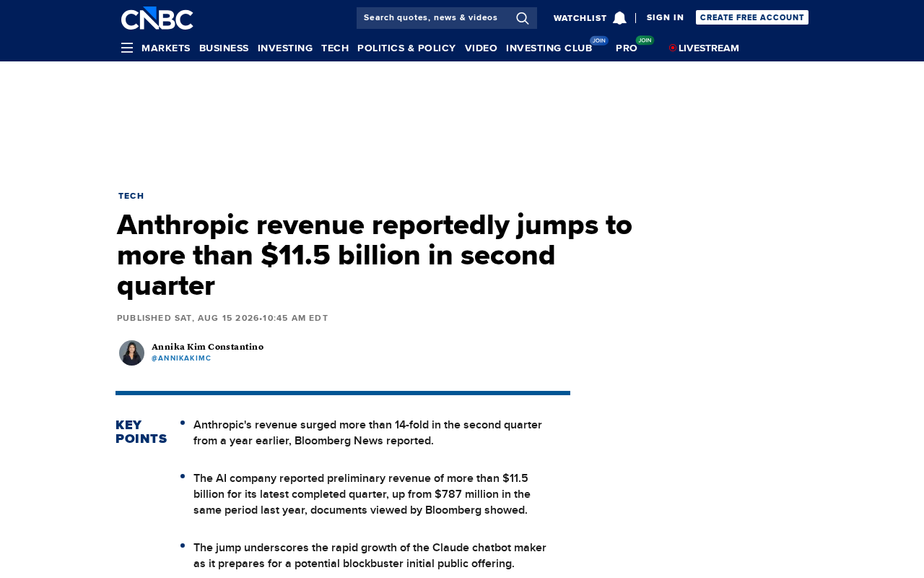Open Politics & Policy section
This screenshot has height=578, width=924.
(406, 48)
